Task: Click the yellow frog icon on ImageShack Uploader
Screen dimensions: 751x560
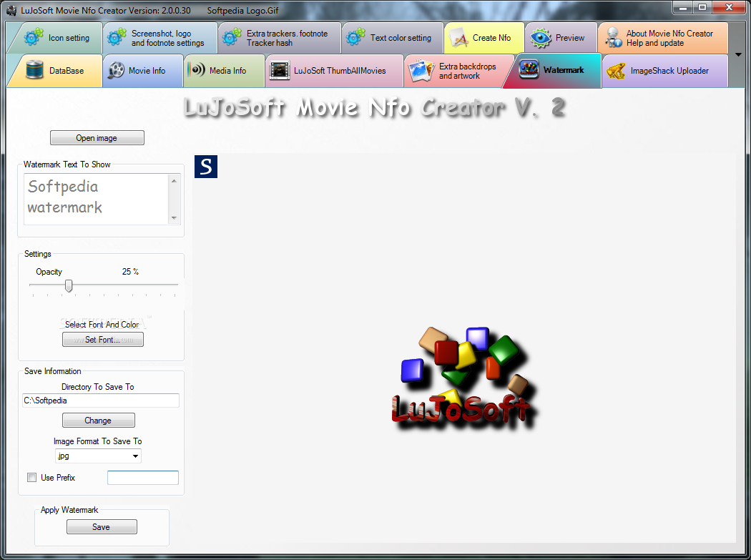Action: click(x=616, y=70)
